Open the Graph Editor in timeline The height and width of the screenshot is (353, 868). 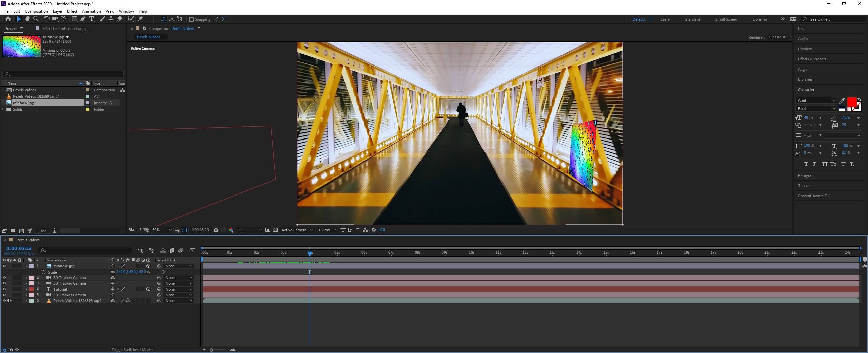192,250
